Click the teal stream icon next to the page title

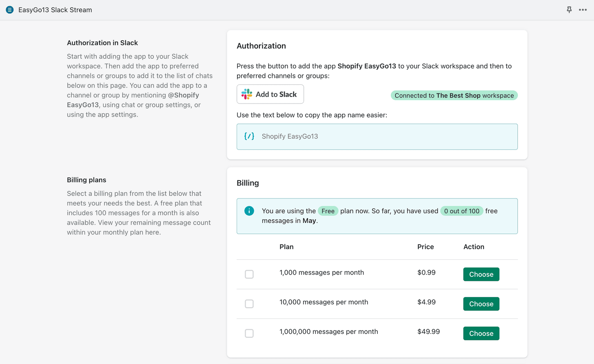point(9,9)
